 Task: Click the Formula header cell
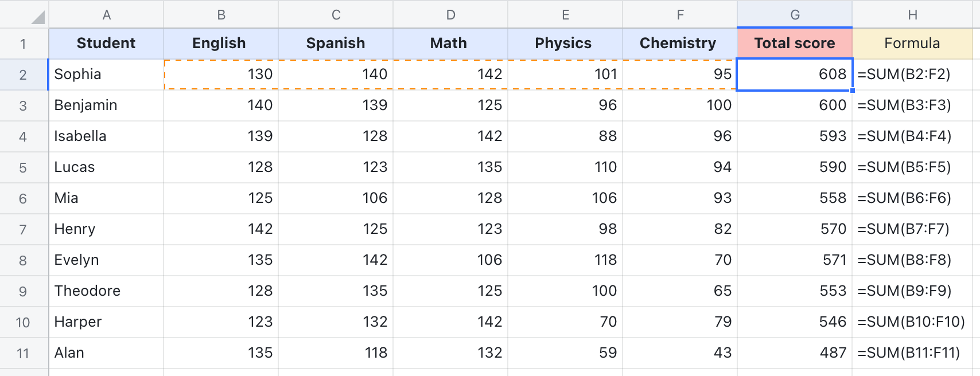[x=912, y=43]
